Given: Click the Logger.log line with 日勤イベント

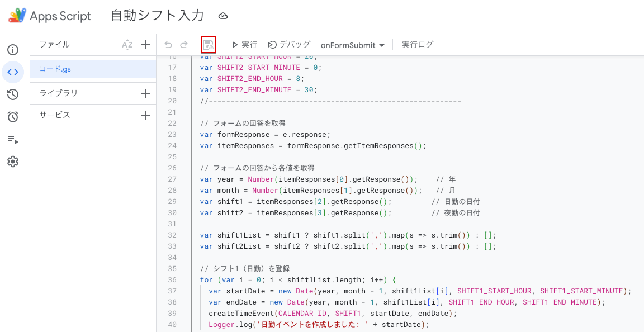Looking at the screenshot, I should [x=319, y=325].
